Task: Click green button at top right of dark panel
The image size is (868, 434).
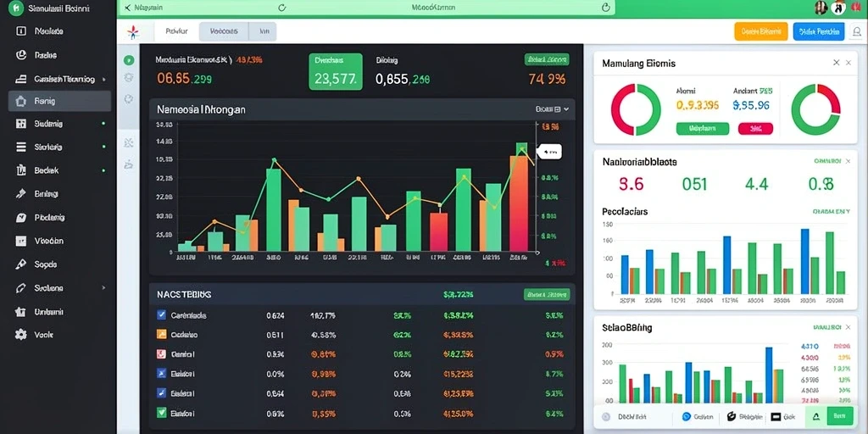Action: [547, 59]
